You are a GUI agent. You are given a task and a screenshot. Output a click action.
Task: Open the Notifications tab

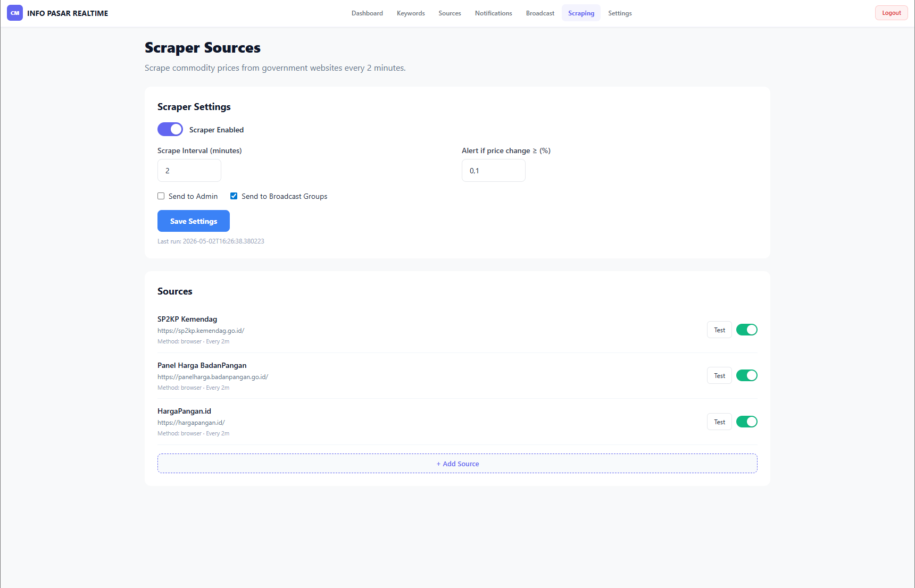tap(493, 13)
